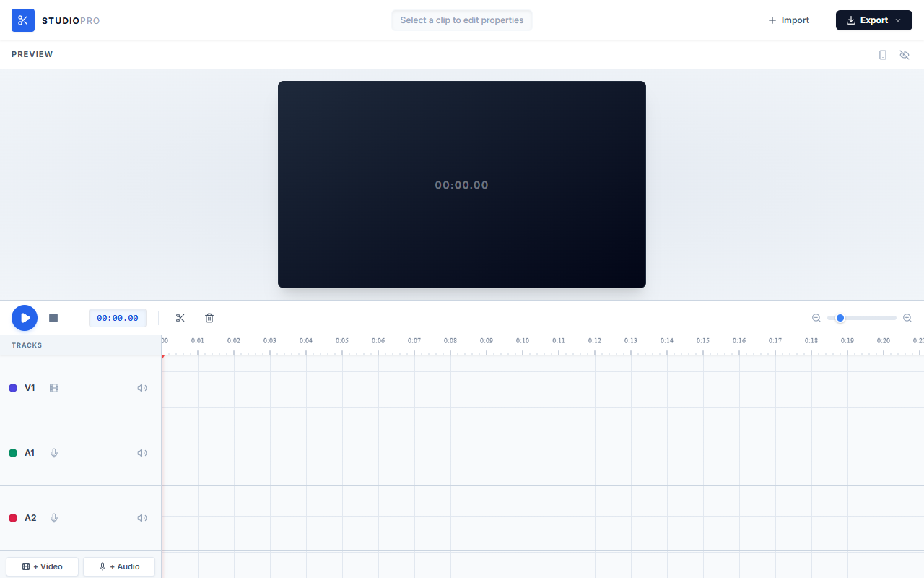Click the 0:02 mark on ruler
Screen dimensions: 924x578
pyautogui.click(x=234, y=341)
